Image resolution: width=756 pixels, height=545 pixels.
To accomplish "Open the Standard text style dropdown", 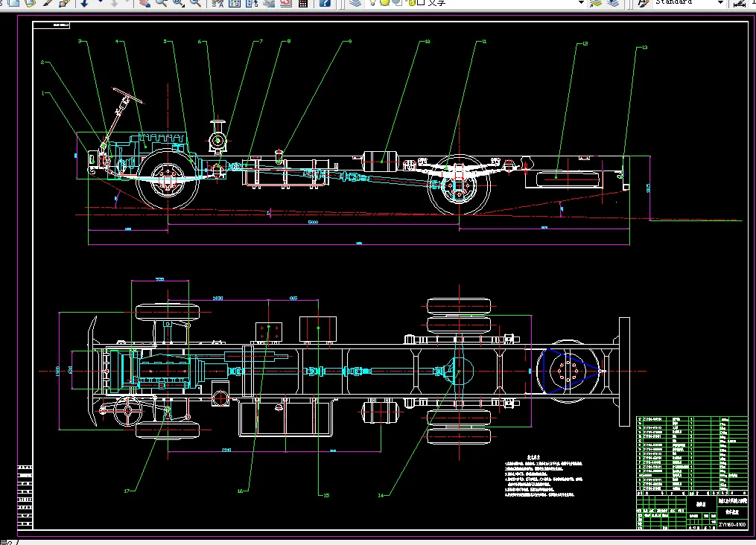I will pyautogui.click(x=720, y=3).
